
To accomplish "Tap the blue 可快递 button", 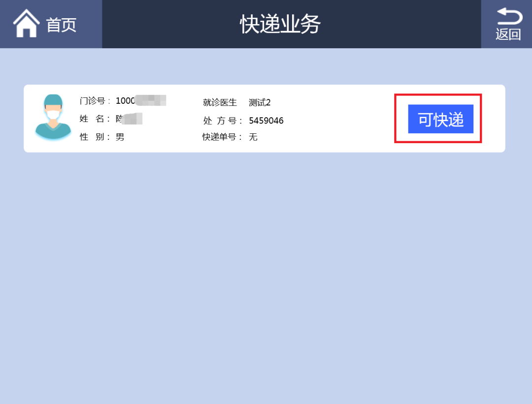I will (440, 119).
